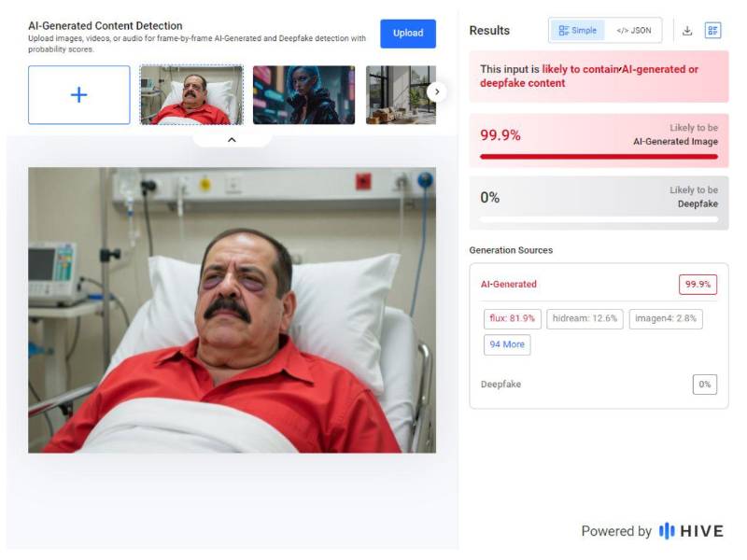Download the detection results
The width and height of the screenshot is (747, 560).
point(687,31)
